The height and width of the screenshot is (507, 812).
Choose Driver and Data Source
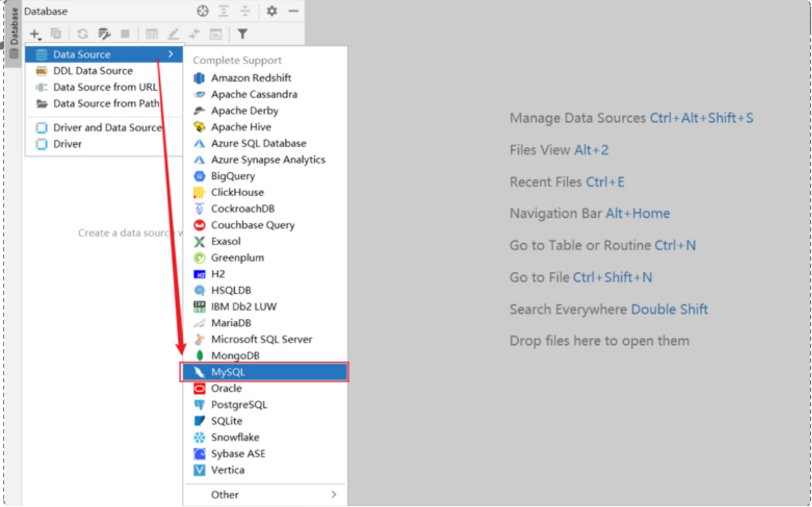pyautogui.click(x=104, y=128)
